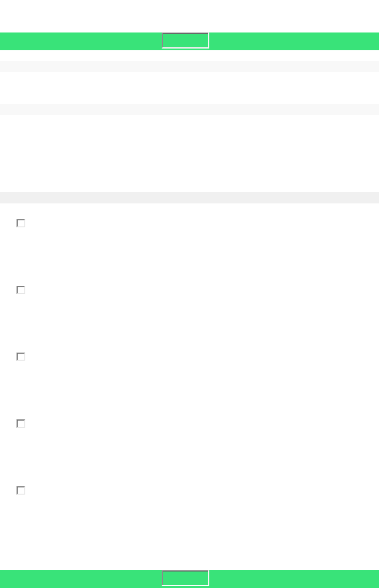Enable the second checkbox from the top
This screenshot has width=379, height=588.
click(20, 290)
